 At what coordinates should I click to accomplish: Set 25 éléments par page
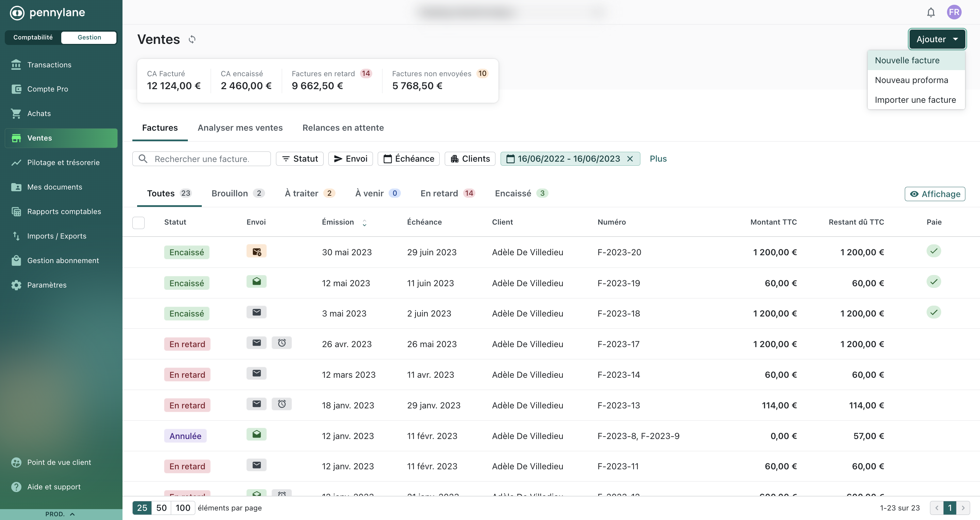click(x=142, y=508)
